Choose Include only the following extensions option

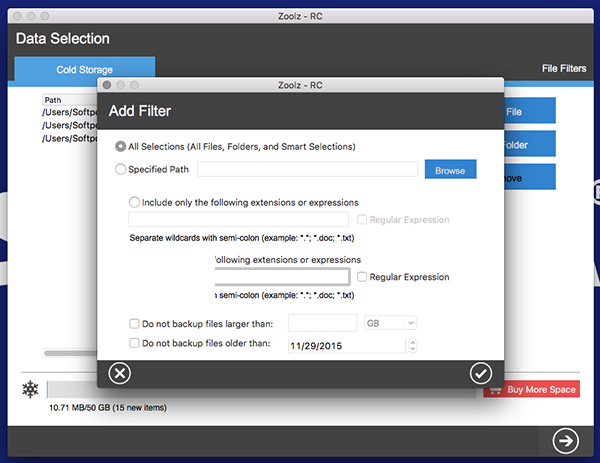(x=134, y=202)
